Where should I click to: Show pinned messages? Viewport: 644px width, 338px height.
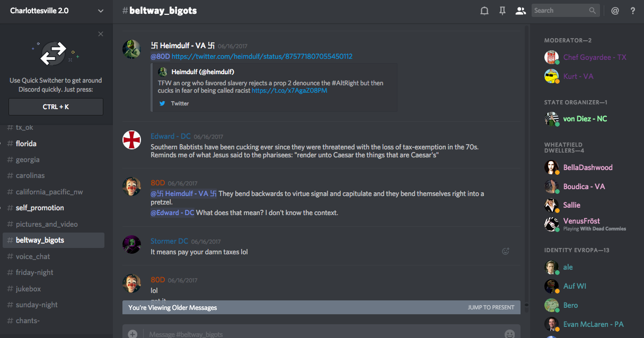tap(502, 11)
